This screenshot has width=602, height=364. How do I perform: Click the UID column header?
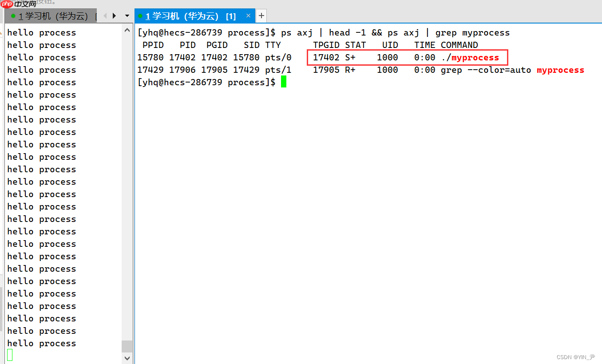pos(390,45)
